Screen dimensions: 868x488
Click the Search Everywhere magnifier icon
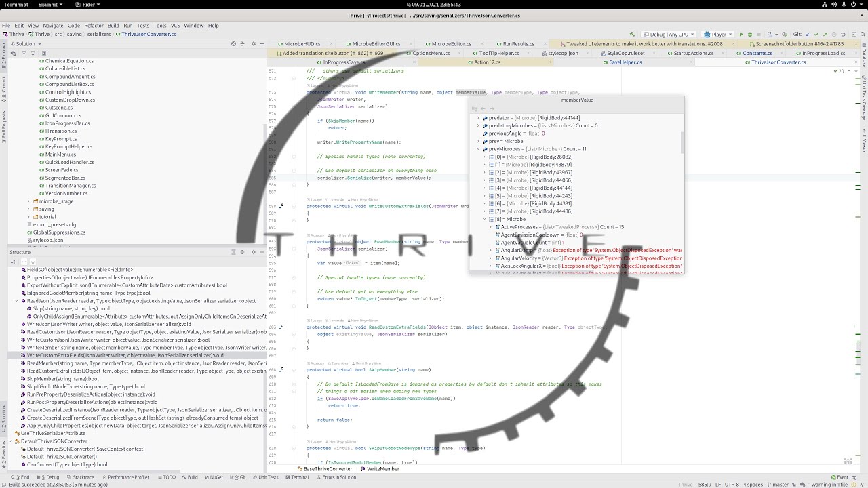tap(863, 35)
